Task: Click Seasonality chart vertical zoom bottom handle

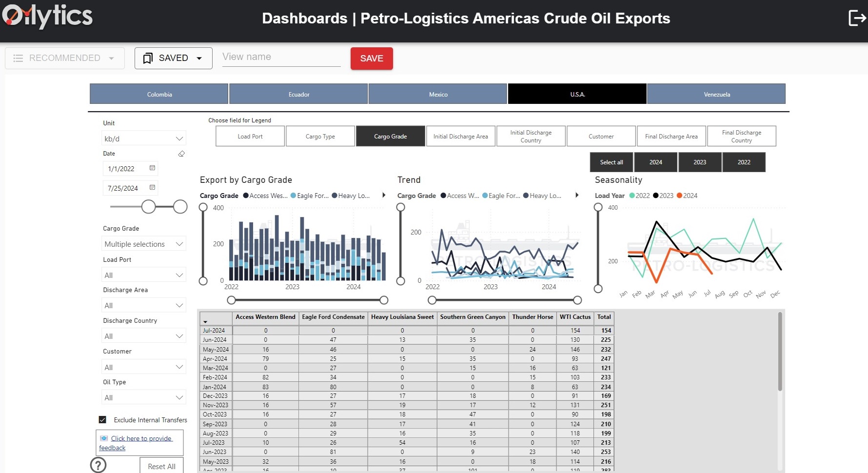Action: (x=598, y=289)
